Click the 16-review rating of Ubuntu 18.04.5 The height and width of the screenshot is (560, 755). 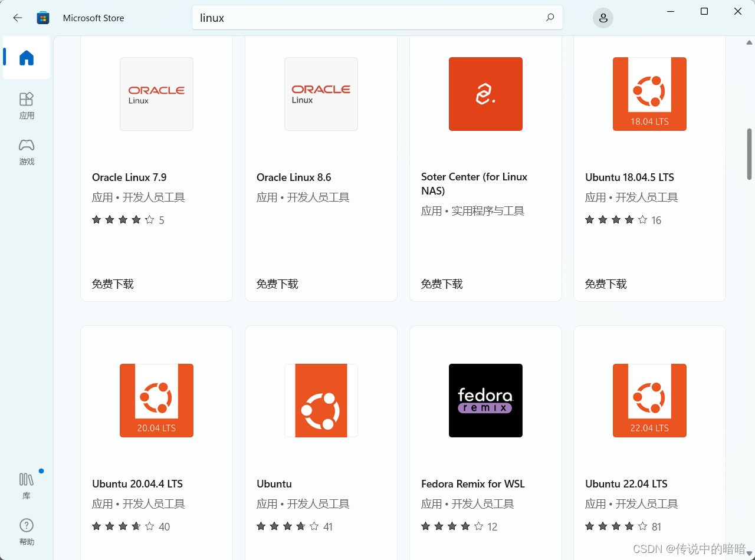click(x=623, y=220)
